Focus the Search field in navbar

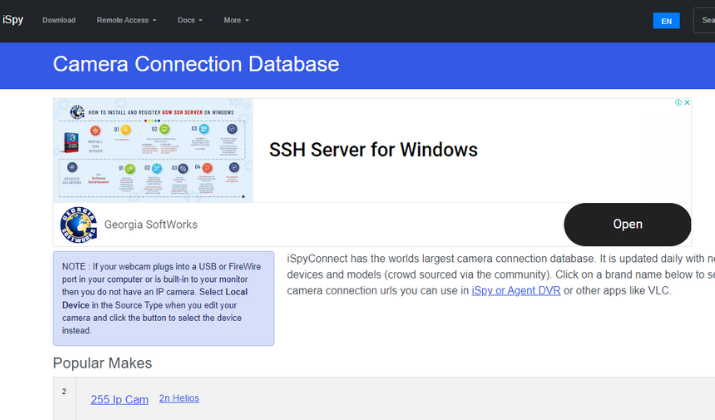[x=704, y=20]
